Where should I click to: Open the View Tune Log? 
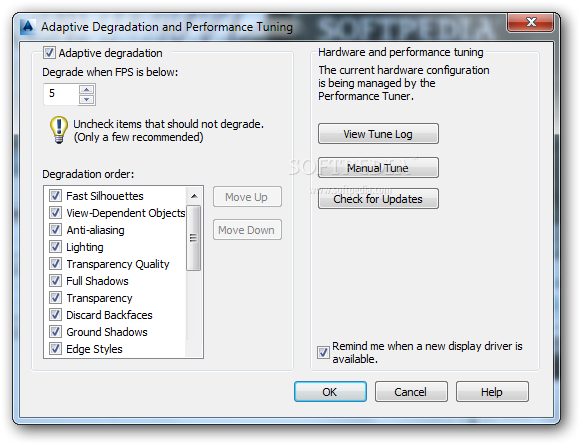378,134
